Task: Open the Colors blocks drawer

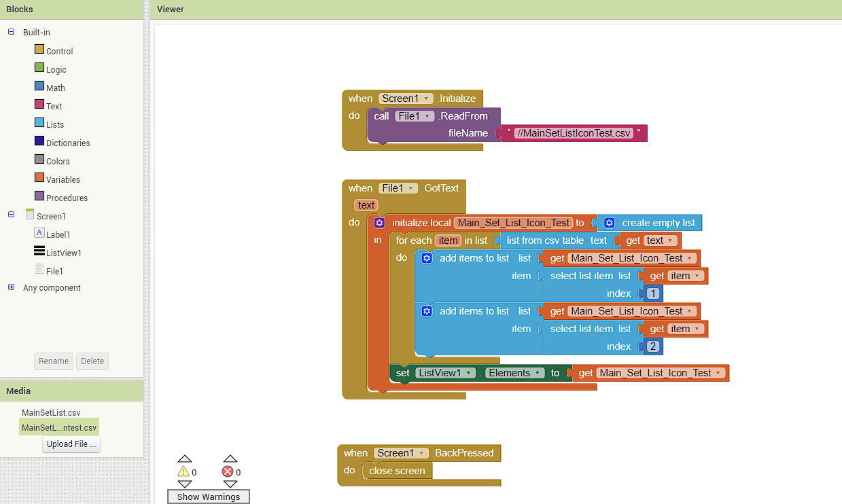Action: 58,161
